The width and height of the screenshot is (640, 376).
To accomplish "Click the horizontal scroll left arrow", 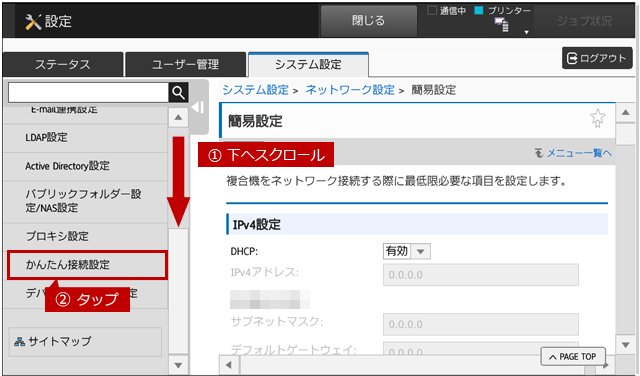I will (229, 365).
